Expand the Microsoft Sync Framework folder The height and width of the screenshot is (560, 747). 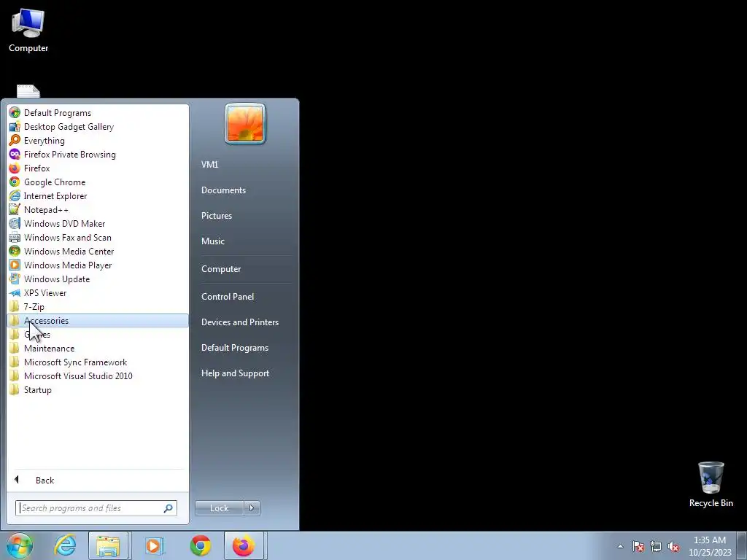click(x=98, y=362)
